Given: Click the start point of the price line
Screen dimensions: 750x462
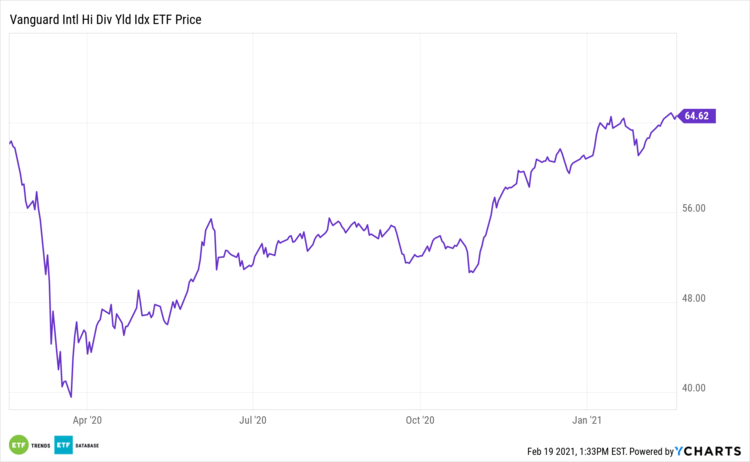Looking at the screenshot, I should point(9,143).
